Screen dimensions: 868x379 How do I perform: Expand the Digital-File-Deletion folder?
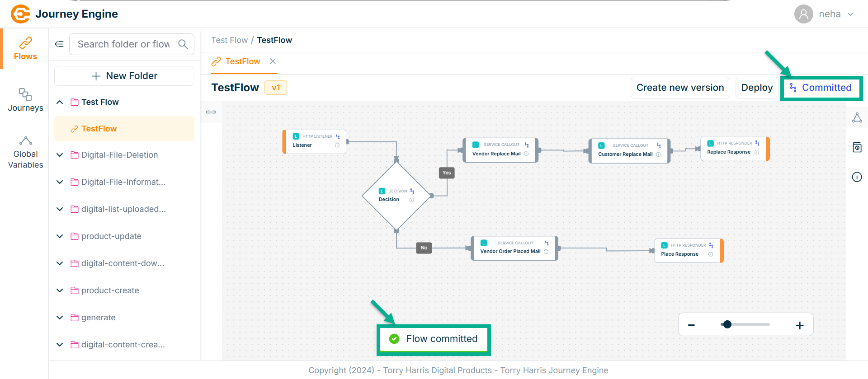click(60, 155)
